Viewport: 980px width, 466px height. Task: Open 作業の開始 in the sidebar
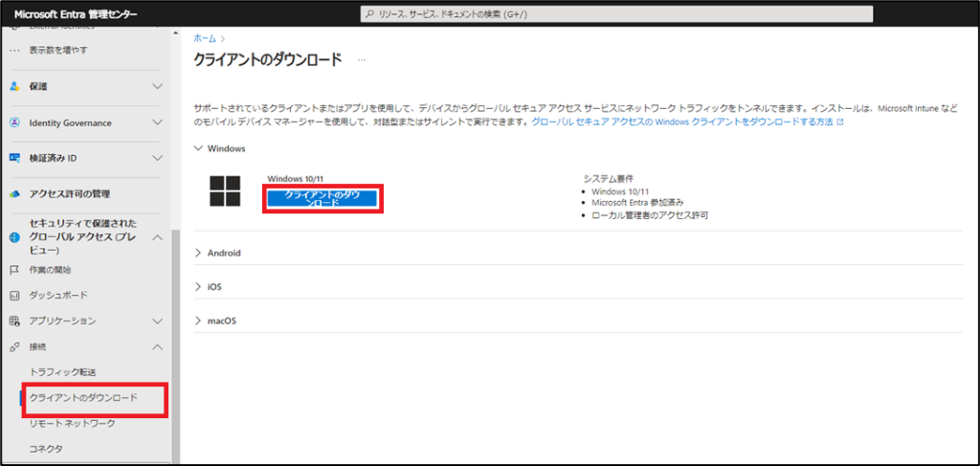pyautogui.click(x=50, y=270)
